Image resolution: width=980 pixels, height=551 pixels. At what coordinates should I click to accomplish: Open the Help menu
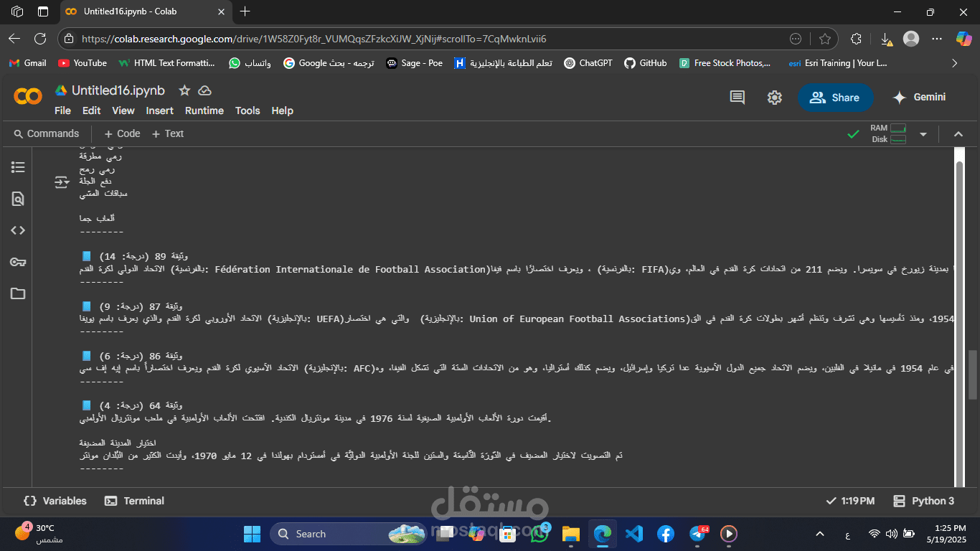282,110
